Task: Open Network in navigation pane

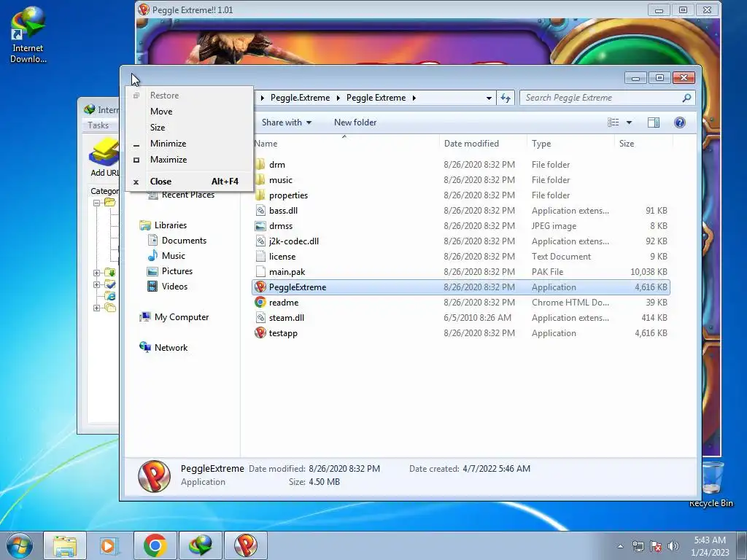Action: click(171, 348)
